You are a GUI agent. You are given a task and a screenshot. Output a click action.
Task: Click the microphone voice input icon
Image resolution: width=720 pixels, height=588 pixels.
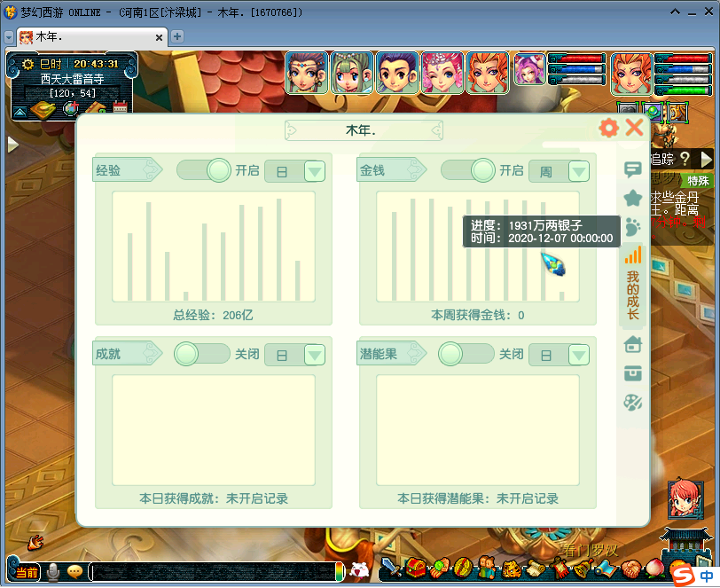(53, 572)
